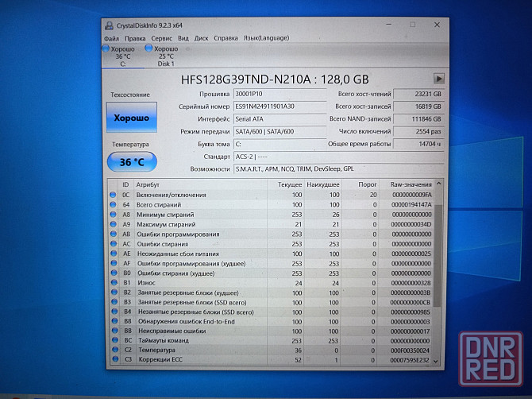Click the Прошивка field 30001P10

click(280, 94)
